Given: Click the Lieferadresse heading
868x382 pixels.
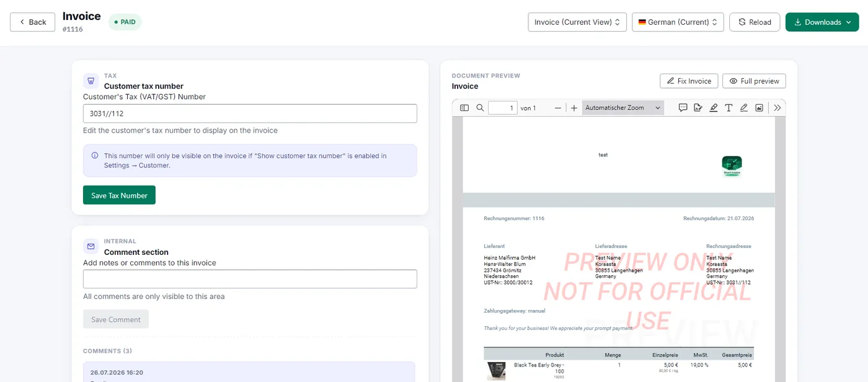Looking at the screenshot, I should pos(611,246).
